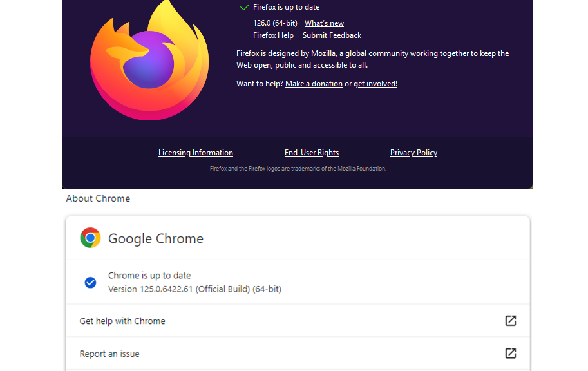This screenshot has width=588, height=371.
Task: Select the Get help with Chrome row
Action: [298, 321]
